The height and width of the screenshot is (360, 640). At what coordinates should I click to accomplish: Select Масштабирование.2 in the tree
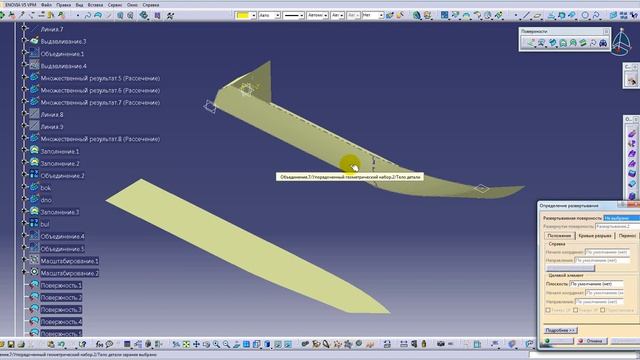click(x=69, y=273)
